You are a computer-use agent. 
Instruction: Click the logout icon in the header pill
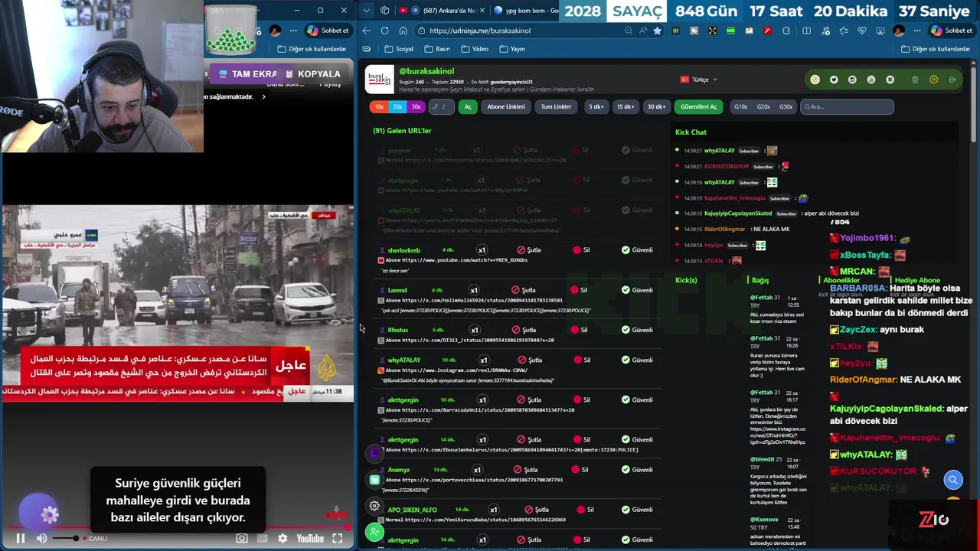point(952,80)
